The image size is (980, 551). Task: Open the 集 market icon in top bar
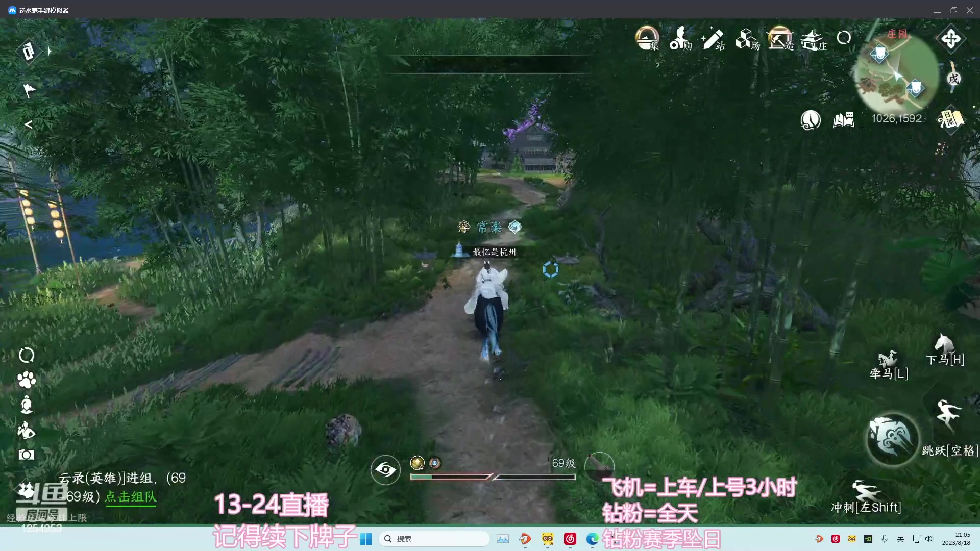647,38
